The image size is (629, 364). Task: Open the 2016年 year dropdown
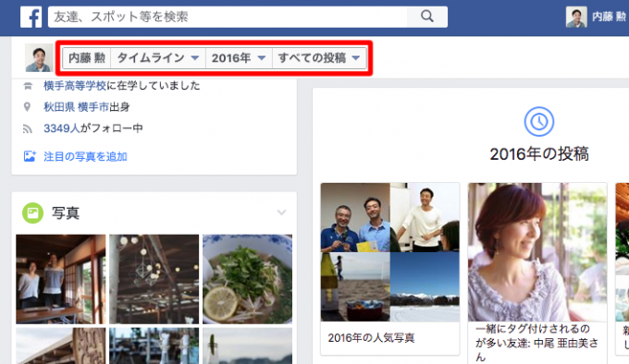coord(239,58)
